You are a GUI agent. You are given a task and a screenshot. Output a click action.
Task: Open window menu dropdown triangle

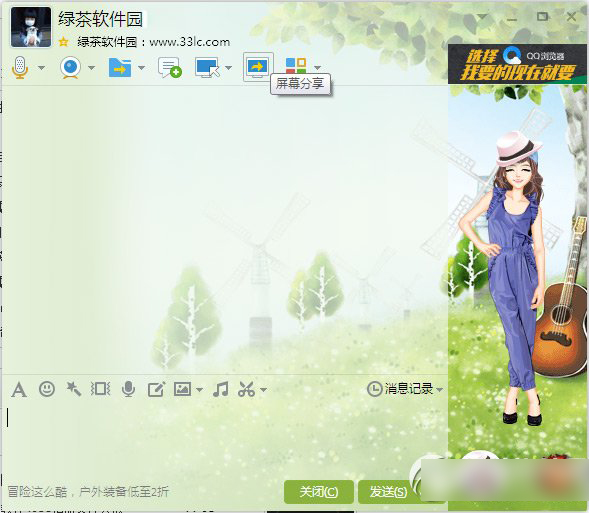pos(482,17)
